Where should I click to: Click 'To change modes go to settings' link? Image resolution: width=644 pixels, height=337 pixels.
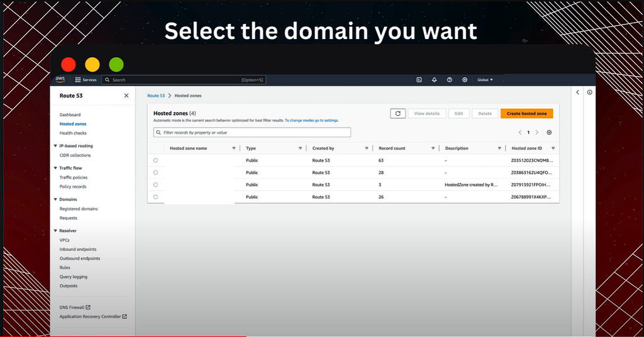[311, 120]
